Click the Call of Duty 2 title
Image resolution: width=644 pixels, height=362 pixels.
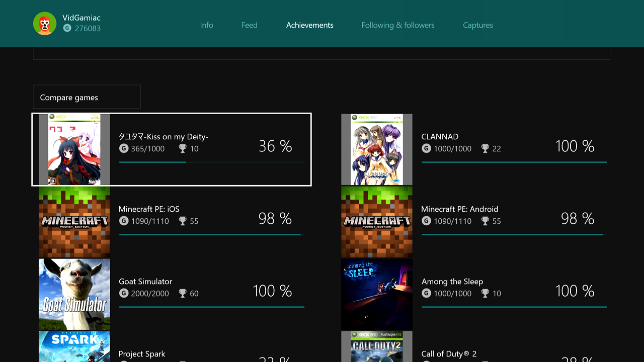click(449, 354)
